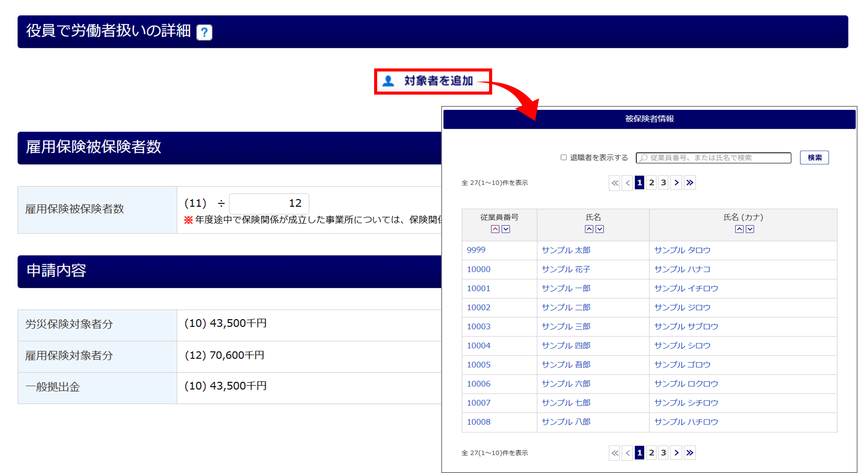Sort 氏名 column descending
This screenshot has height=473, width=868.
pos(600,229)
